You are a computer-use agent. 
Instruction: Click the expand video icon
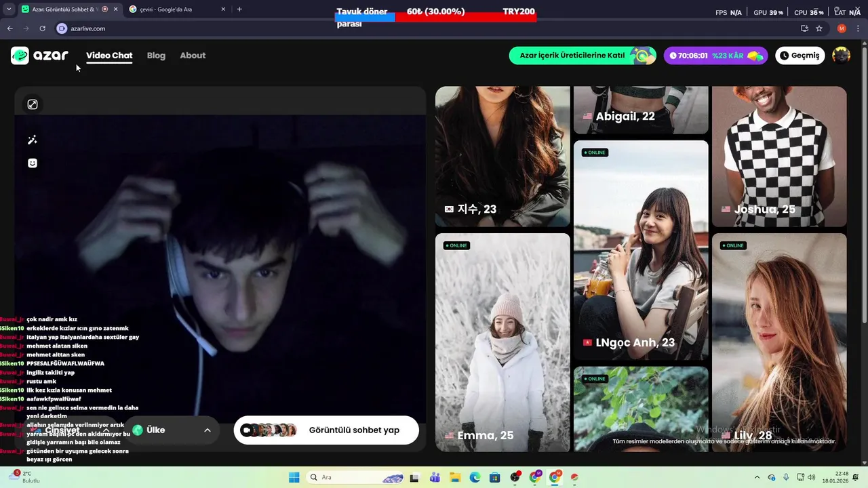pyautogui.click(x=33, y=104)
